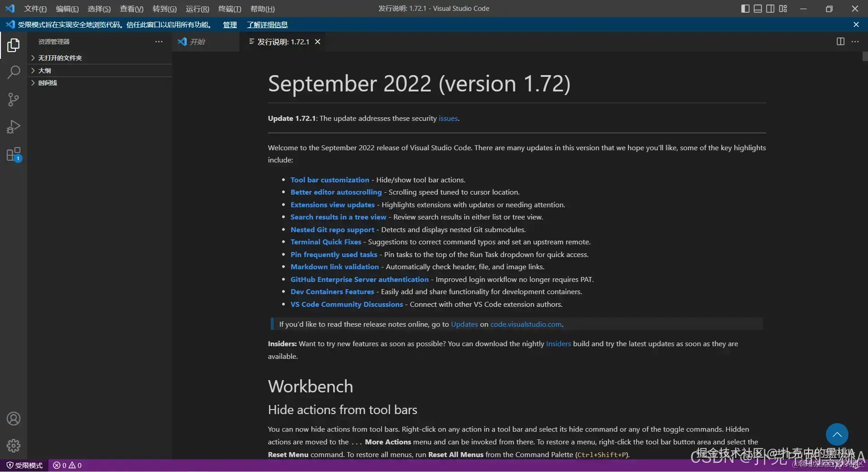This screenshot has height=472, width=868.
Task: Toggle secondary side bar layout icon
Action: point(770,9)
